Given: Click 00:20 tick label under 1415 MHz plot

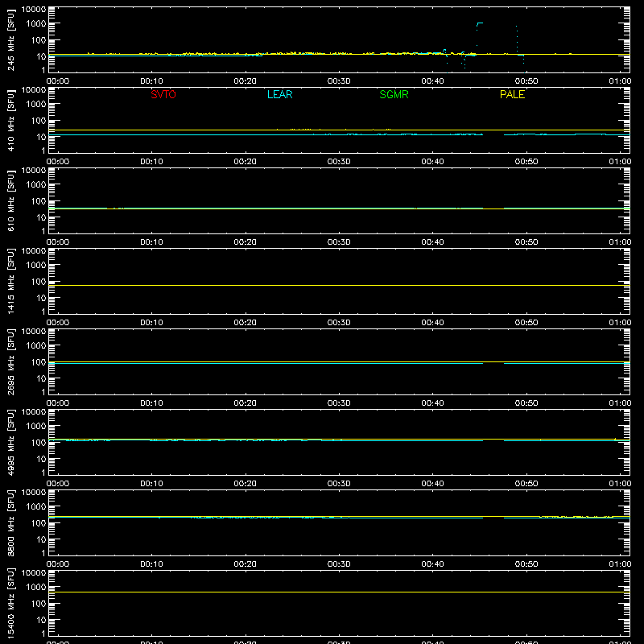Looking at the screenshot, I should (246, 323).
